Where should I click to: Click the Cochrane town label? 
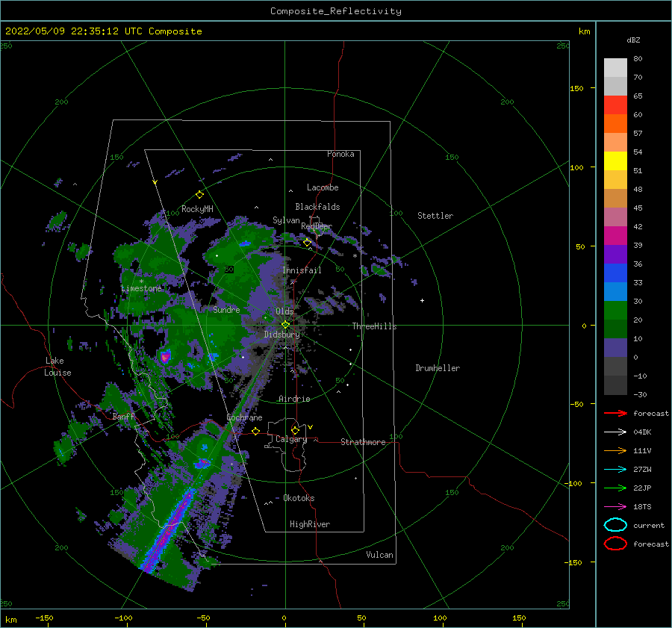(244, 417)
